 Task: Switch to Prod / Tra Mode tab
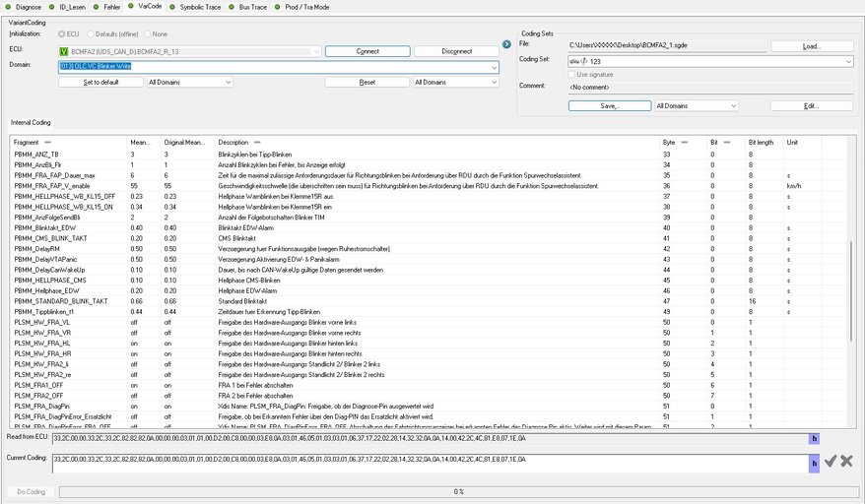point(302,7)
